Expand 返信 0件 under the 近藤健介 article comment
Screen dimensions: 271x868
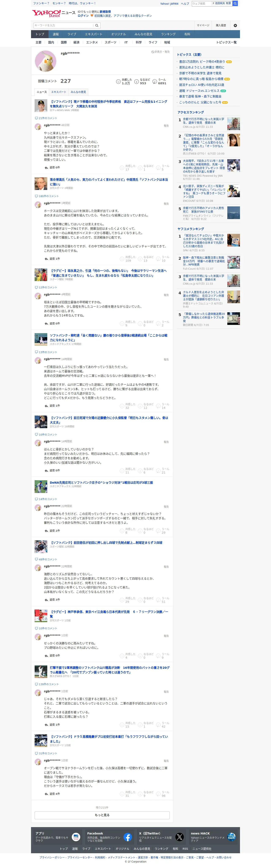(52, 470)
